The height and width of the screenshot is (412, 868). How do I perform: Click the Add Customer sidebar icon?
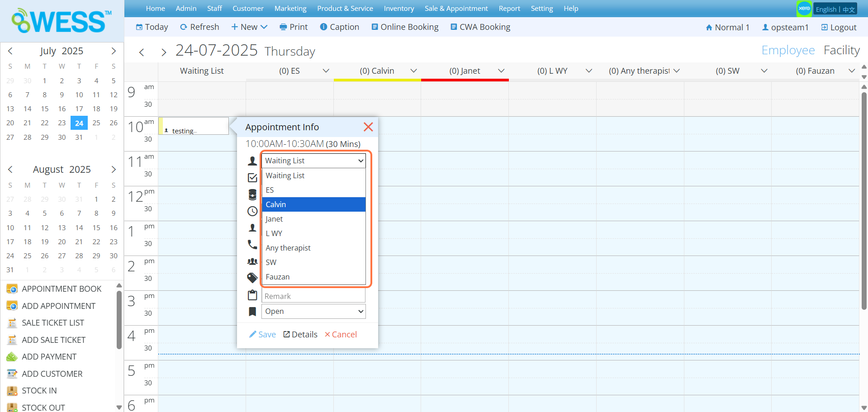[x=12, y=374]
